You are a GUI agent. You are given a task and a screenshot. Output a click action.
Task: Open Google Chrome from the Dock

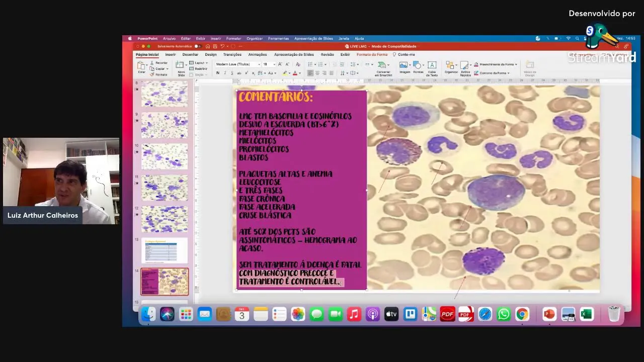pyautogui.click(x=522, y=314)
